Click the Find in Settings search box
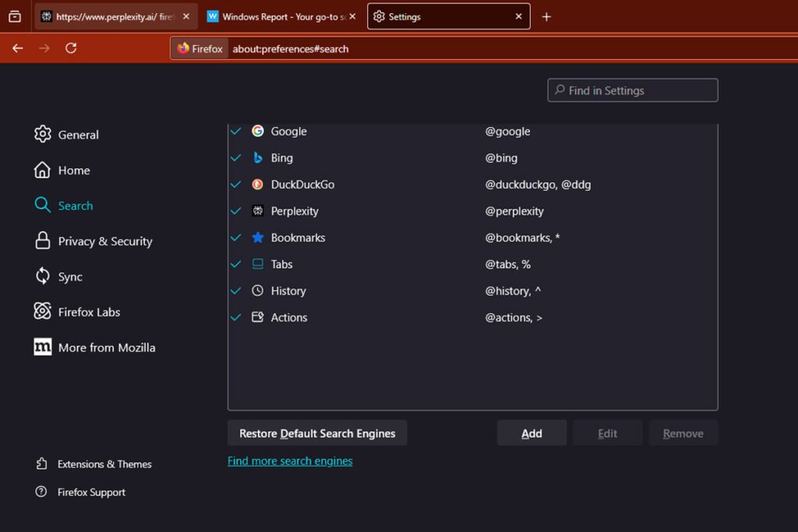Viewport: 798px width, 532px height. tap(633, 90)
